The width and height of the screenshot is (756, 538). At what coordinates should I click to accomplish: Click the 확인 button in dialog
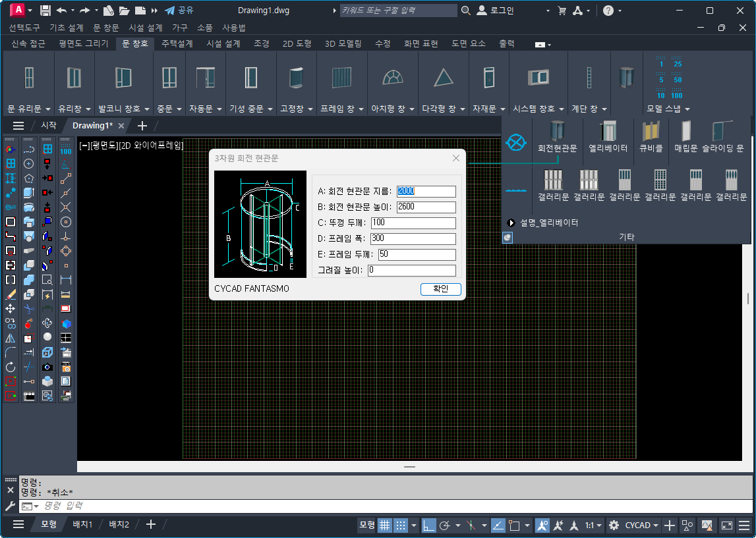[440, 289]
